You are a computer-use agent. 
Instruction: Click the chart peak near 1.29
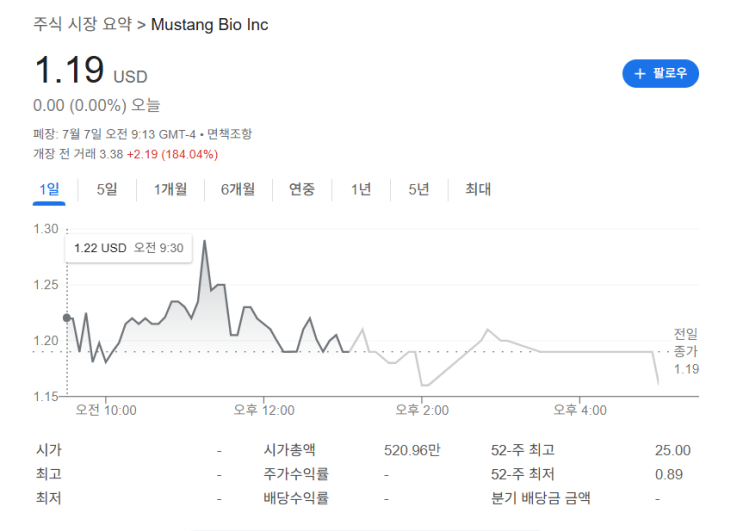204,242
